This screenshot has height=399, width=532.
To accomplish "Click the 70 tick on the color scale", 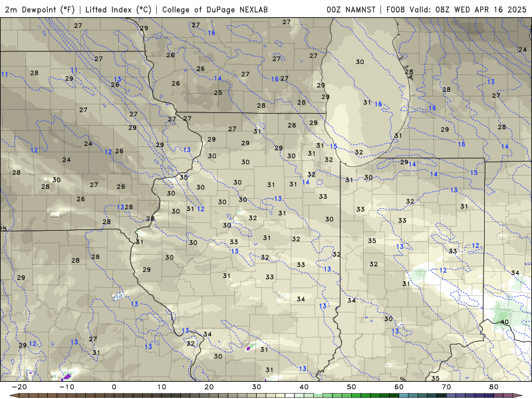I will [446, 387].
